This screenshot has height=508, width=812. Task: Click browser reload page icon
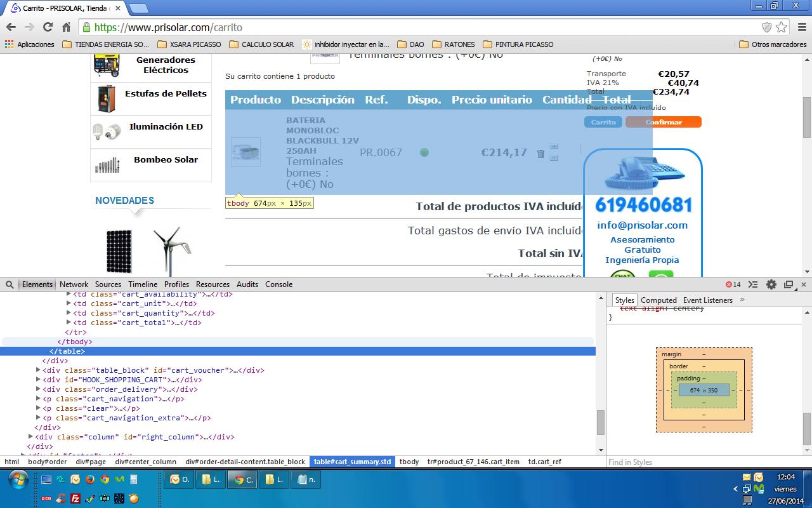pyautogui.click(x=48, y=27)
